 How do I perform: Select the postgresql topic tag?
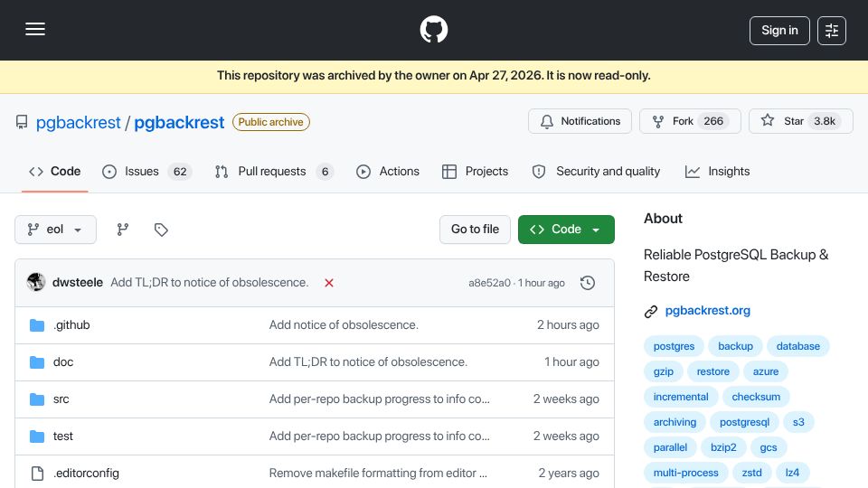tap(744, 422)
